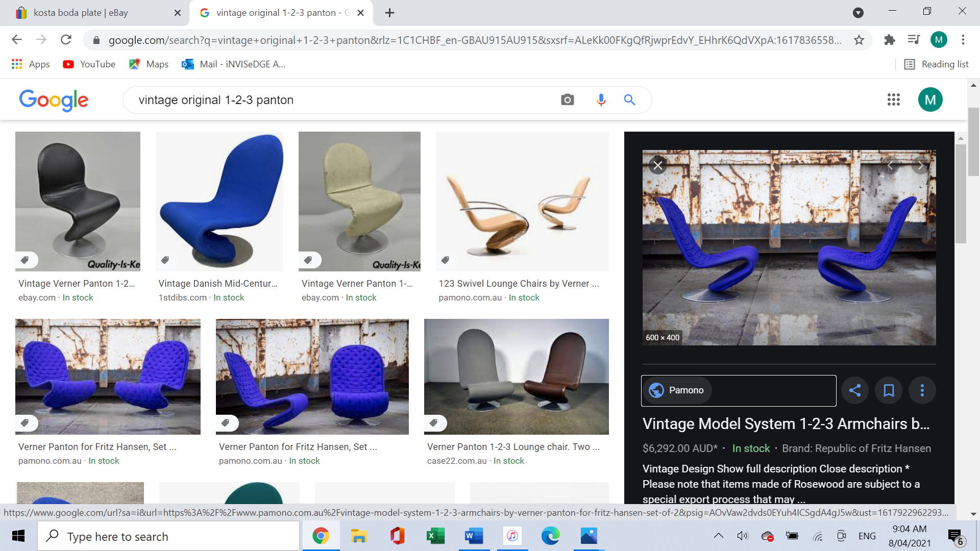The image size is (980, 551).
Task: Click the search by image camera icon
Action: click(567, 100)
